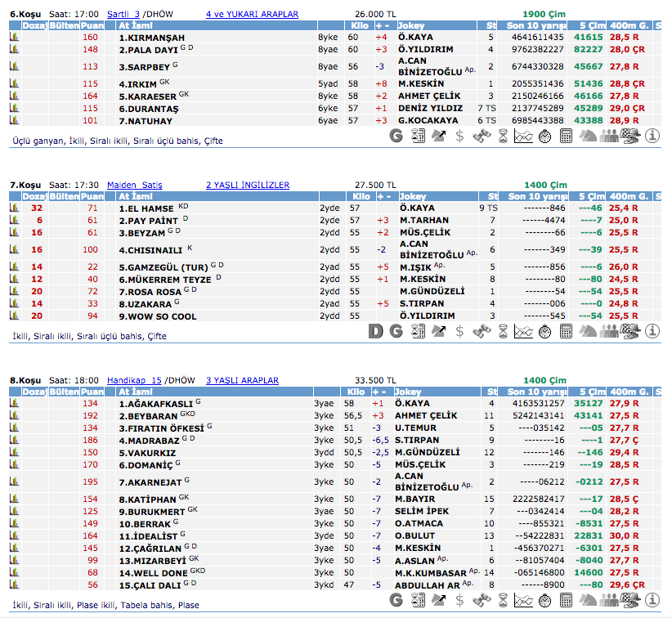Click the hourglass icon under race 6
This screenshot has height=618, width=672.
502,137
